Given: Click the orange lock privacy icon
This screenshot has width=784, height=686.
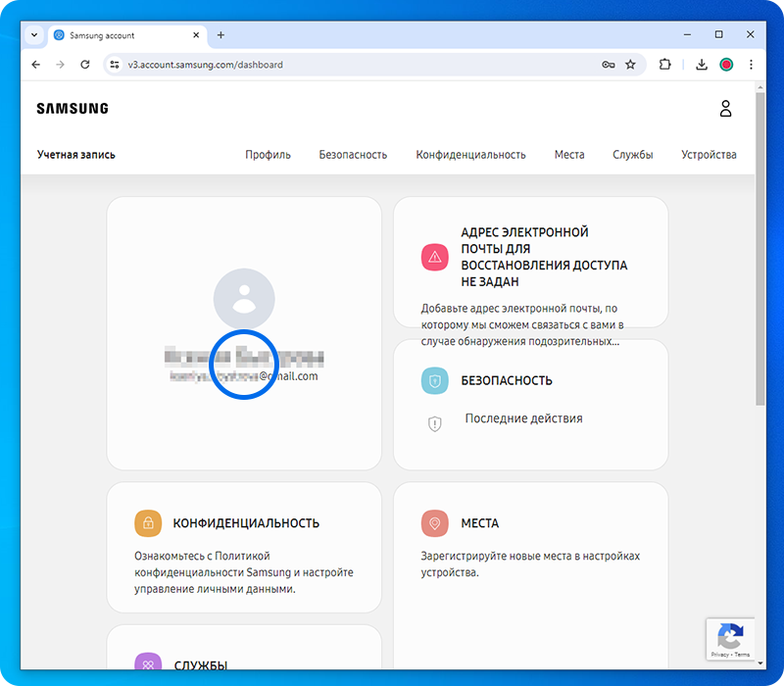Looking at the screenshot, I should [148, 523].
